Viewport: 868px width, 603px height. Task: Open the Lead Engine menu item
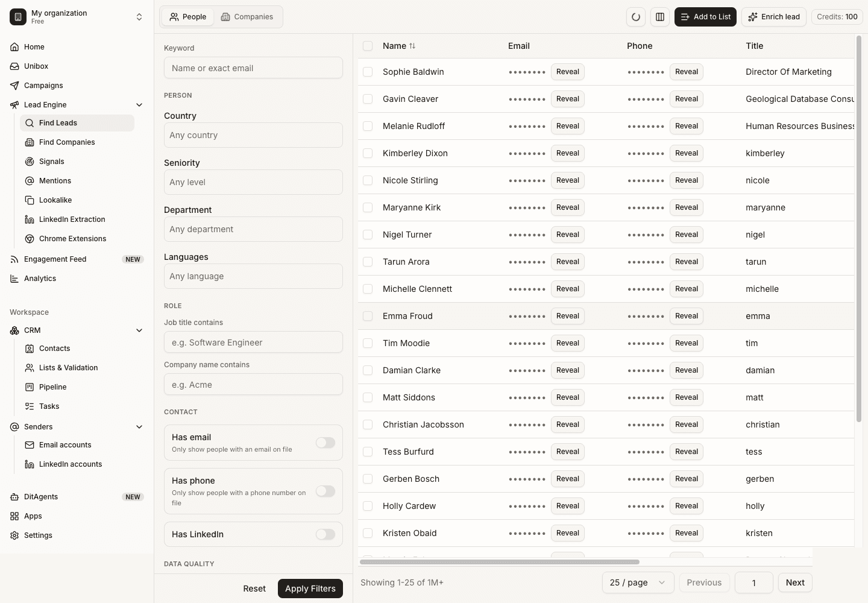(77, 105)
